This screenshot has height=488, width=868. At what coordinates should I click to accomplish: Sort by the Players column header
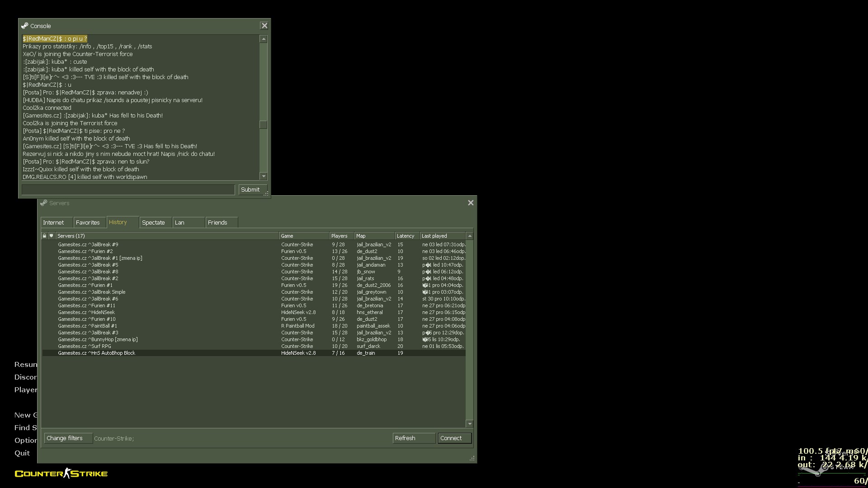341,236
